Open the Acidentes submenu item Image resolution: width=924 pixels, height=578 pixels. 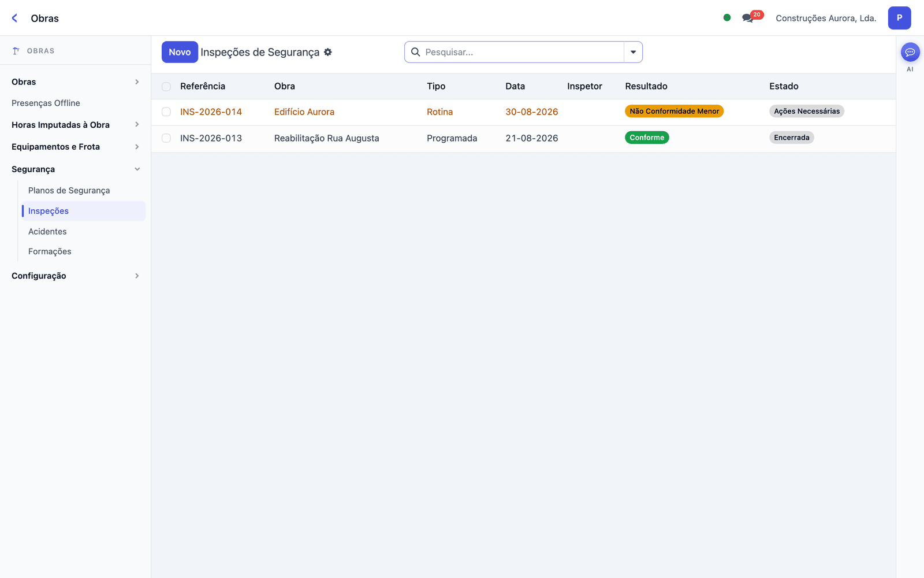click(47, 231)
